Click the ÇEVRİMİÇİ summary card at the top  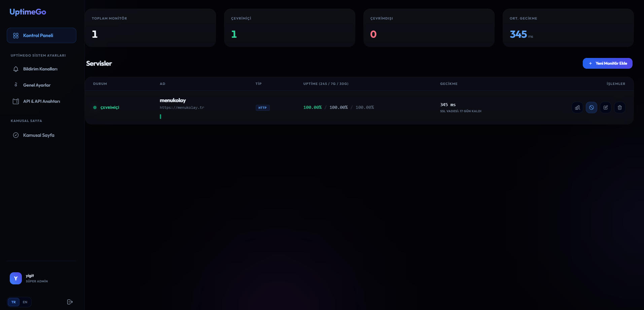coord(290,28)
